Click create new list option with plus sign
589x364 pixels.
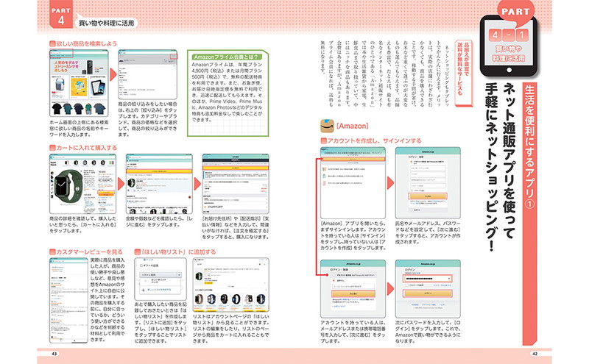157,291
